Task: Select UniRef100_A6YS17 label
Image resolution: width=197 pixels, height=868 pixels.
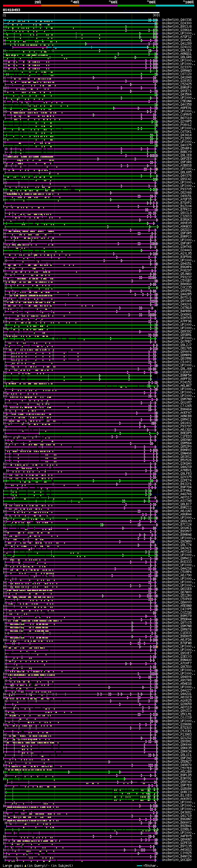Action: [176, 497]
